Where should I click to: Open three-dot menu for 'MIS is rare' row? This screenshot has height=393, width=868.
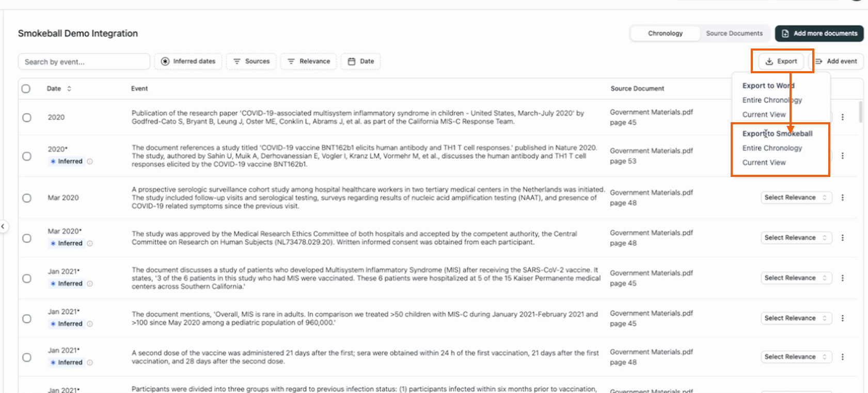coord(843,318)
